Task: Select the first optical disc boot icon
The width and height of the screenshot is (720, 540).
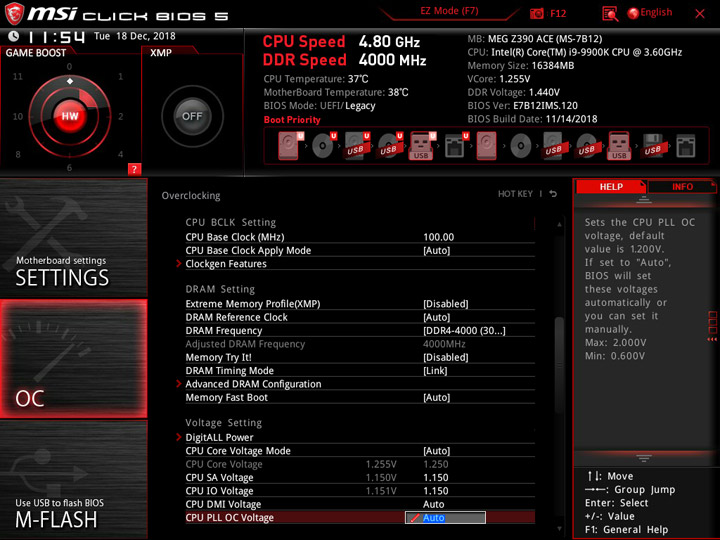Action: coord(323,146)
